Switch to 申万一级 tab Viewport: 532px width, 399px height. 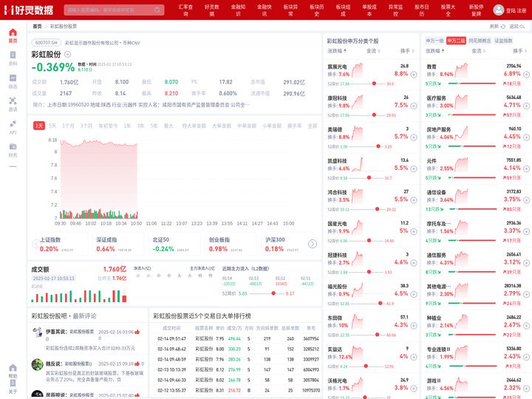tap(435, 41)
